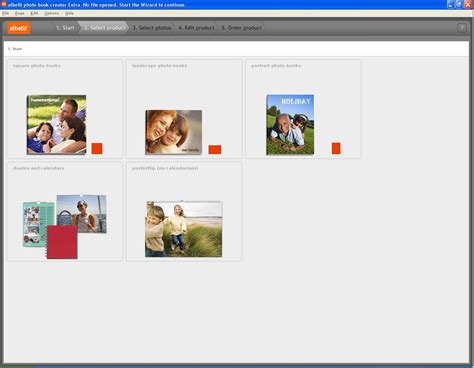This screenshot has width=474, height=368.
Task: Select the diaries and calendars product image
Action: click(x=65, y=227)
